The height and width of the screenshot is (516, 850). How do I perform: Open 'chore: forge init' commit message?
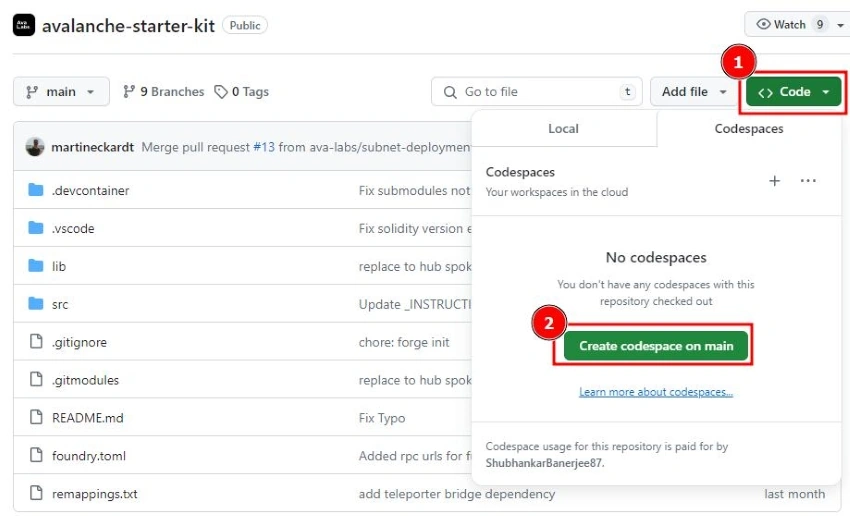404,342
